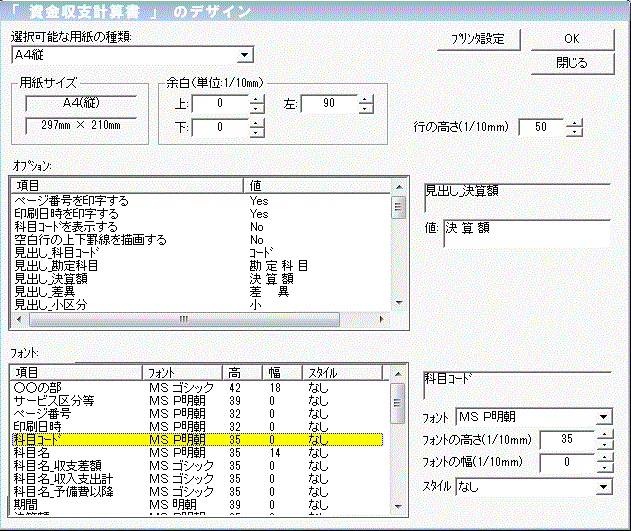Viewport: 631px width, 531px height.
Task: Select option 科目コードを表示する
Action: (x=201, y=226)
